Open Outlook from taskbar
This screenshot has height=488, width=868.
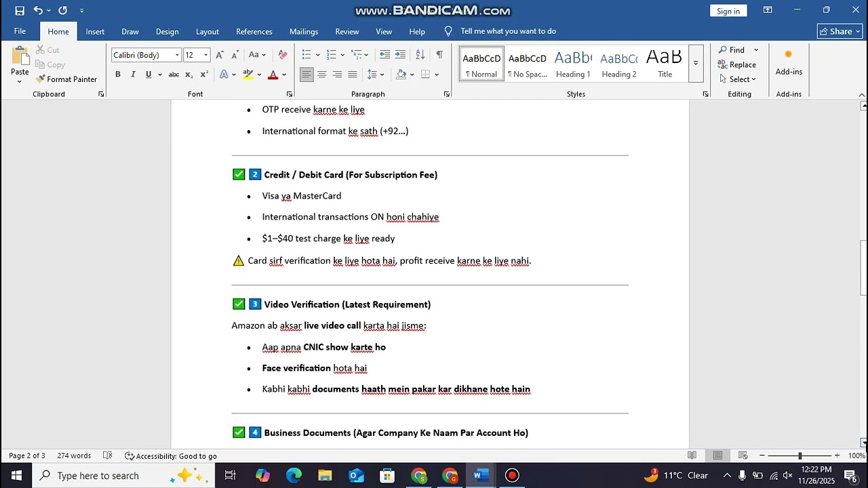coord(356,476)
